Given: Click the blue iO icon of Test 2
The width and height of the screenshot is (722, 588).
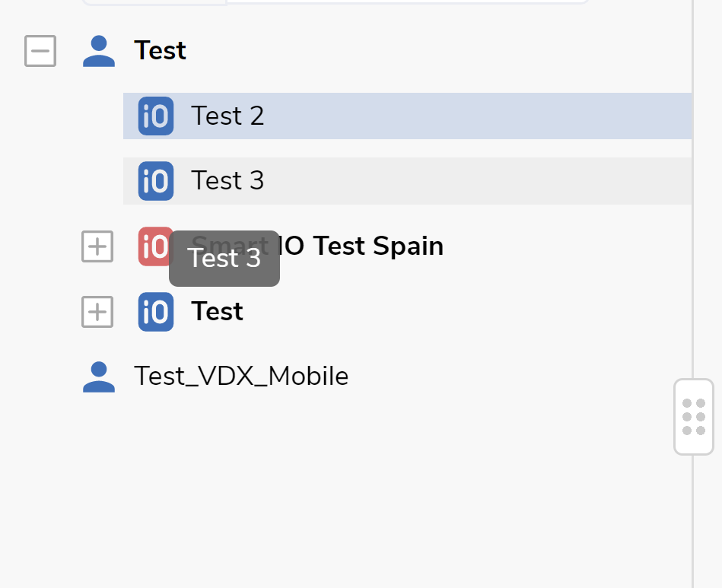Looking at the screenshot, I should pyautogui.click(x=156, y=116).
